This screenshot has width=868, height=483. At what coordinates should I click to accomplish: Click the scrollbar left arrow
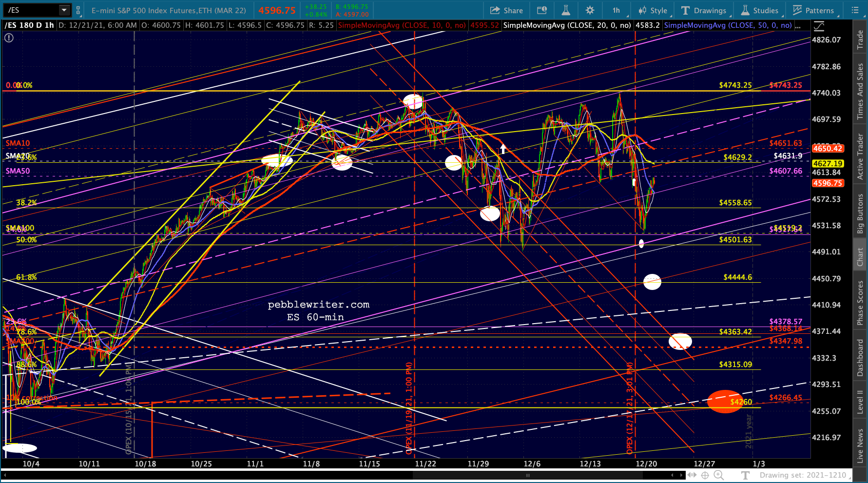673,475
